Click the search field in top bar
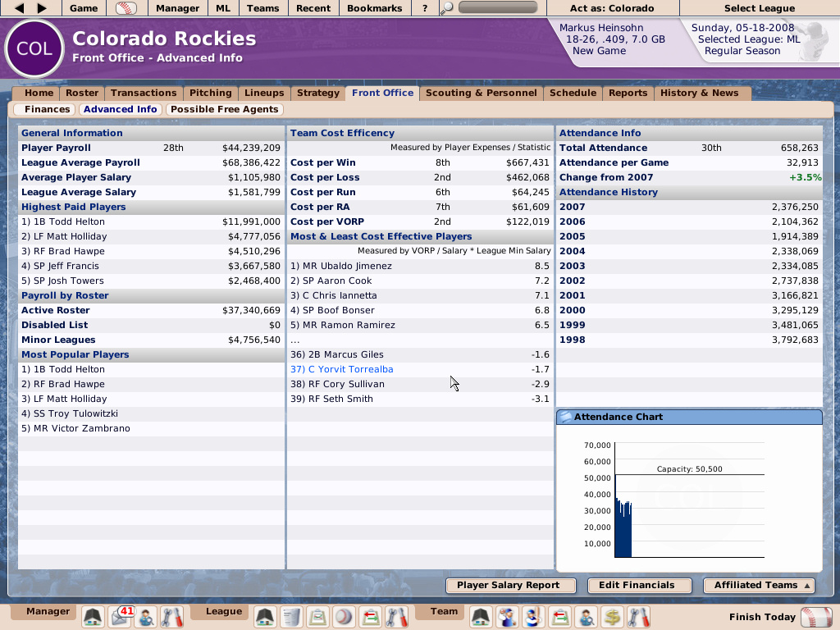The height and width of the screenshot is (630, 840). point(498,7)
